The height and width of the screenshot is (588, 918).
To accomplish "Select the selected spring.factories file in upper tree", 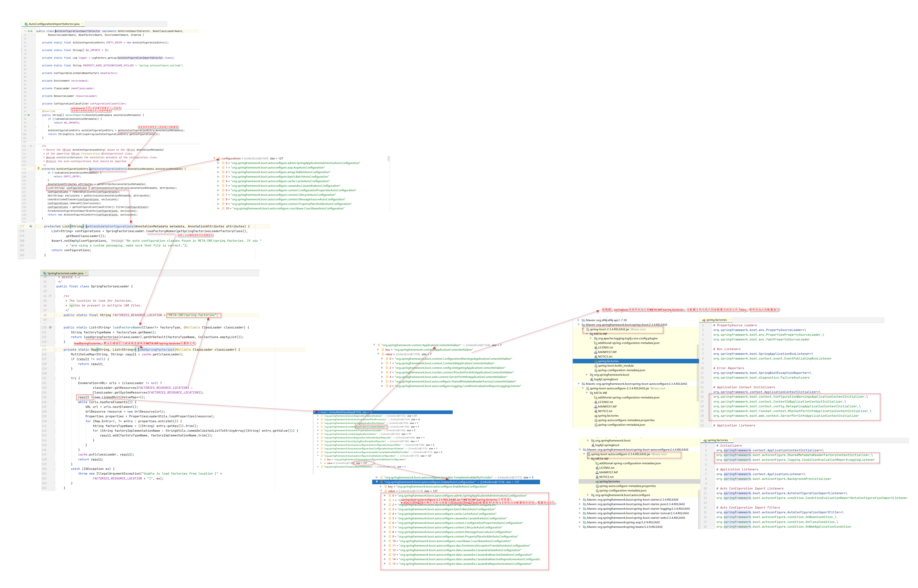I will (x=636, y=361).
